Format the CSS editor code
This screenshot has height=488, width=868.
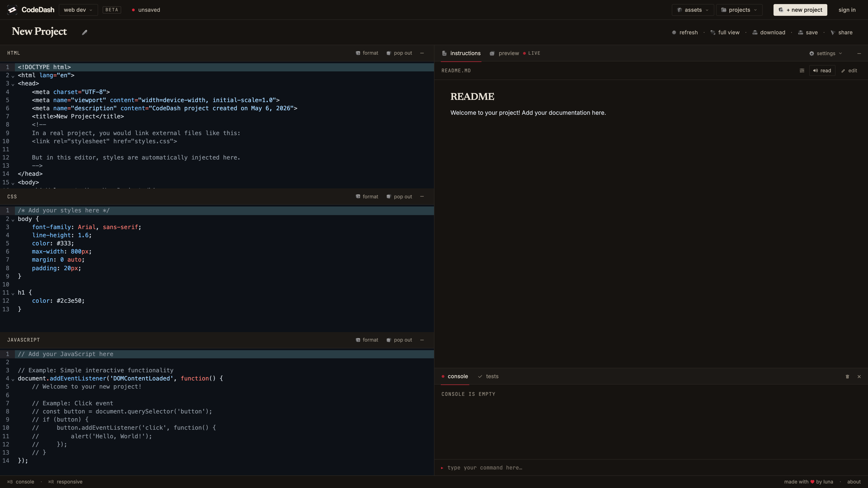pyautogui.click(x=367, y=196)
